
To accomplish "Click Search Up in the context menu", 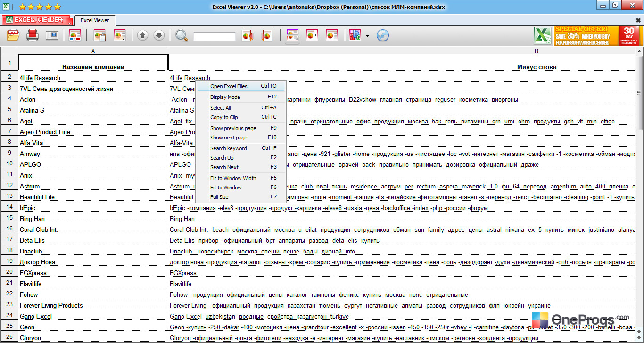I will [241, 158].
